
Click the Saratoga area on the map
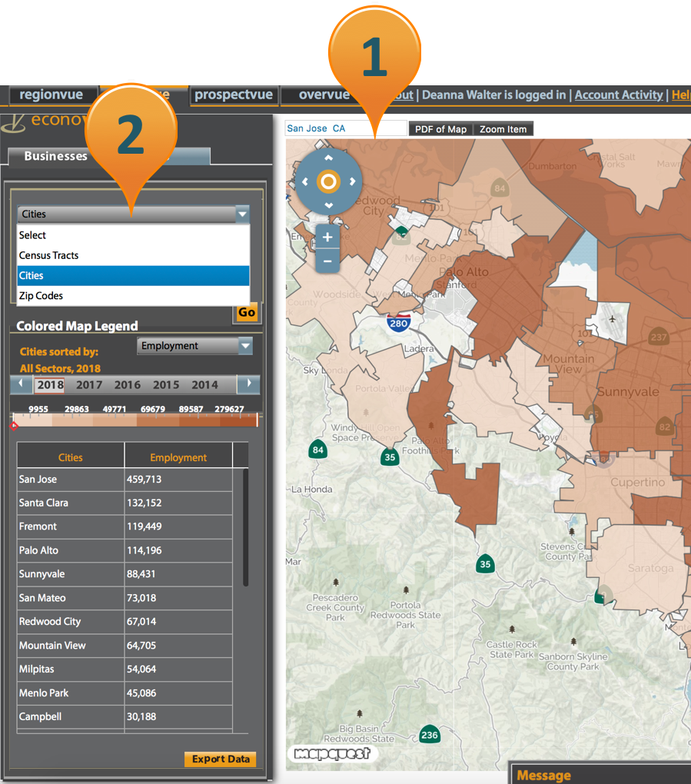[x=650, y=568]
